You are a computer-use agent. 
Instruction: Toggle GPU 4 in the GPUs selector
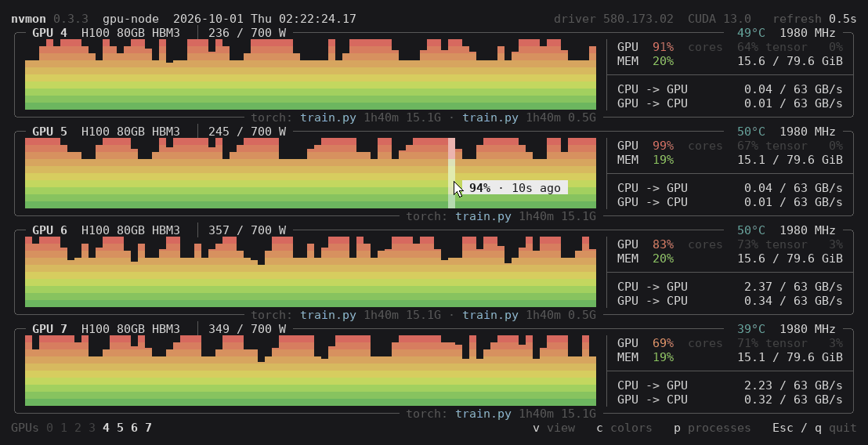107,427
